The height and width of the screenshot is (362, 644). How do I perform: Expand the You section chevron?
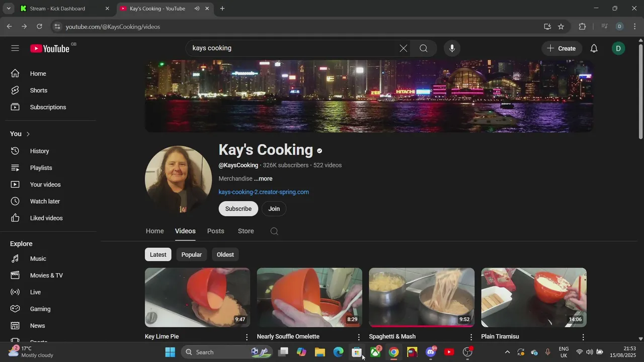28,134
